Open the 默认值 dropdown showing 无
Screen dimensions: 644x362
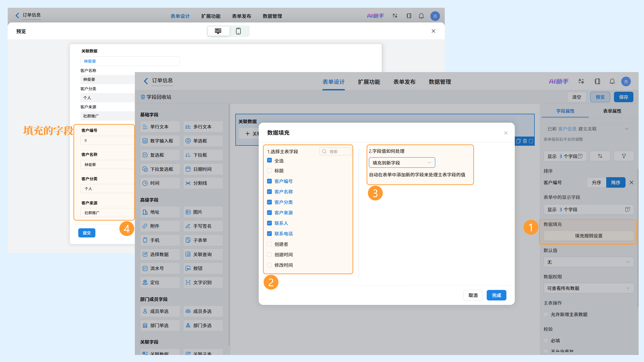(588, 262)
